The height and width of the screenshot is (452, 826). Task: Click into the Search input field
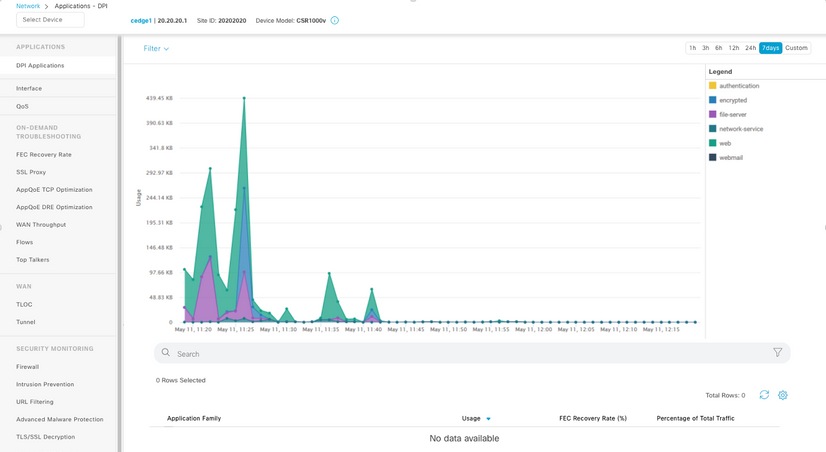click(471, 353)
